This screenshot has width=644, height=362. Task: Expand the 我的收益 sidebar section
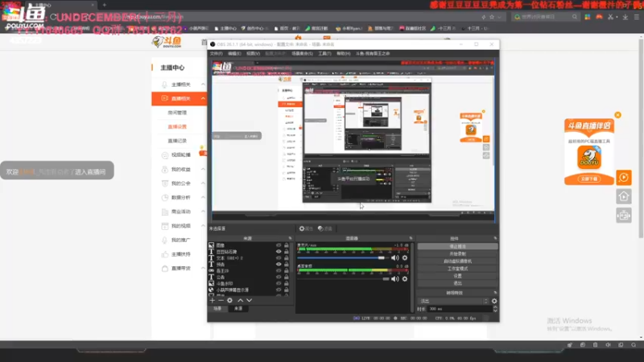[x=203, y=169]
